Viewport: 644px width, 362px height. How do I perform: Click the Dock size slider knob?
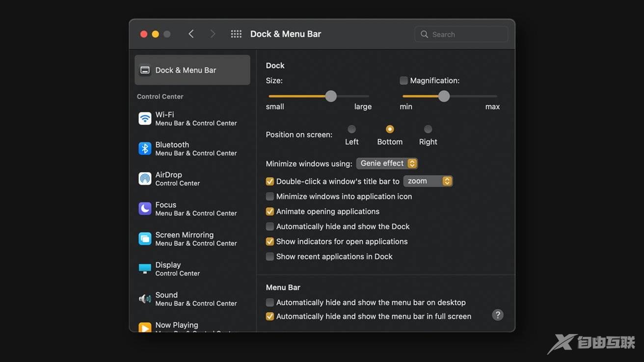[x=331, y=96]
